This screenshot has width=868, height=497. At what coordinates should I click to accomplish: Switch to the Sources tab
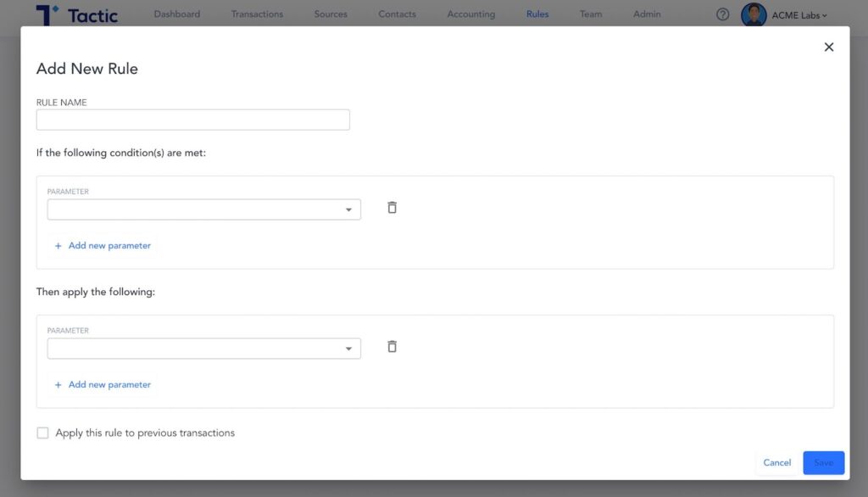pyautogui.click(x=331, y=14)
